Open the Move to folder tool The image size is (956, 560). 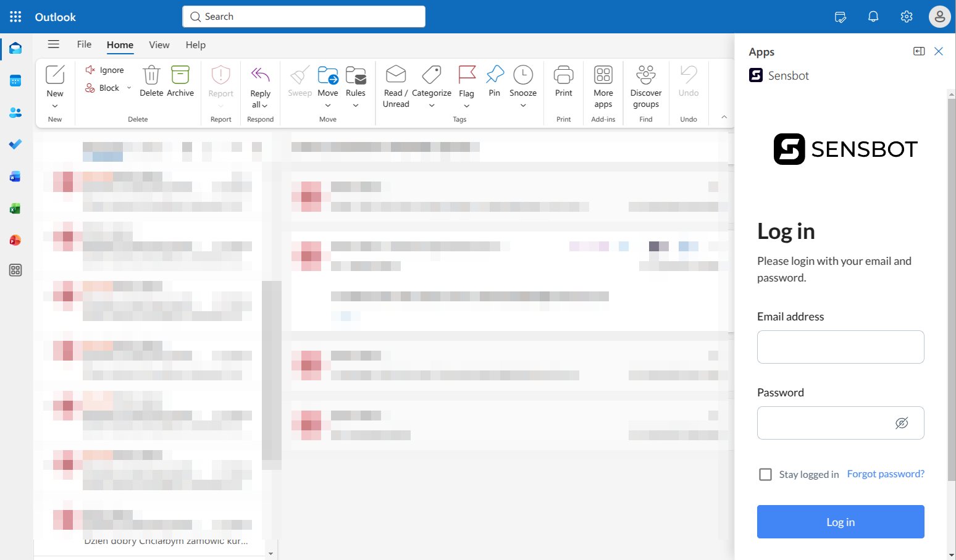click(328, 81)
